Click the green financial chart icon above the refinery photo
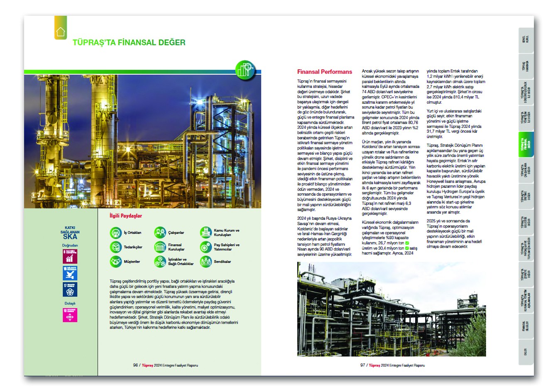Image resolution: width=558 pixels, height=392 pixels. point(245,69)
